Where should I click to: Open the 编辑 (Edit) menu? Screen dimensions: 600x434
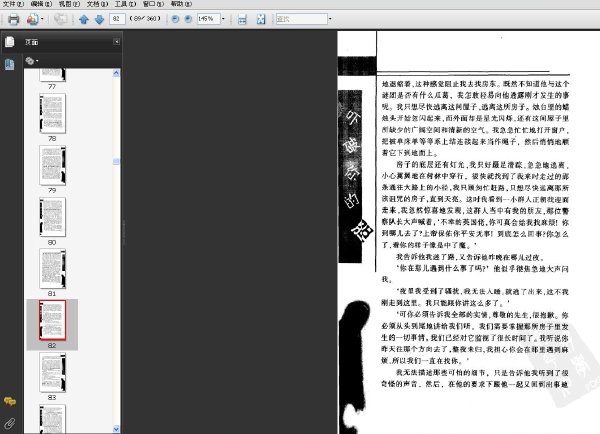point(41,4)
